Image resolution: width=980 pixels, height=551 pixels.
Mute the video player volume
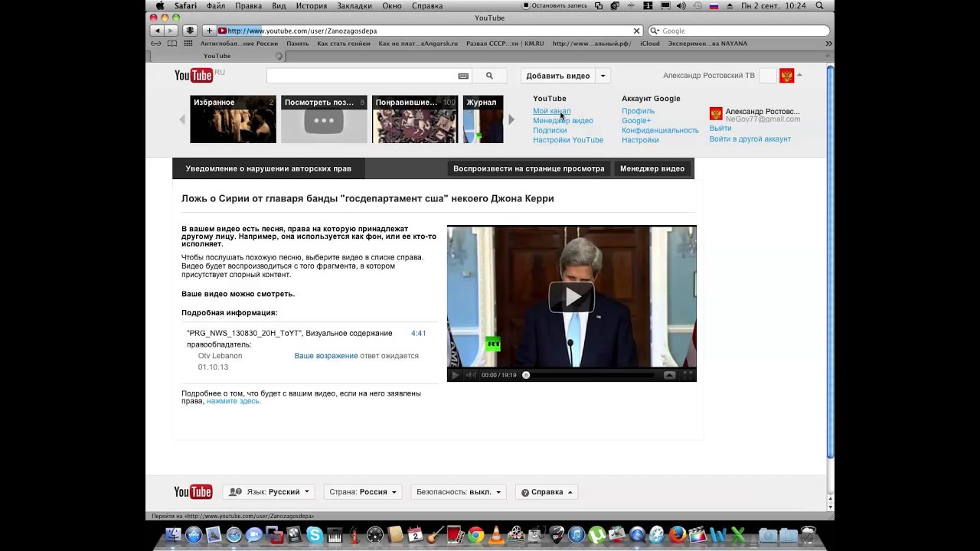point(471,375)
